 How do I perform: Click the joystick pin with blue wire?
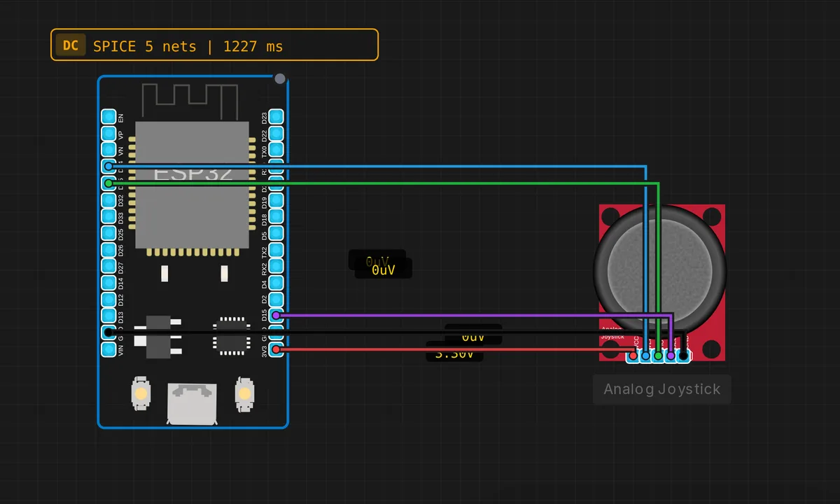pos(645,356)
